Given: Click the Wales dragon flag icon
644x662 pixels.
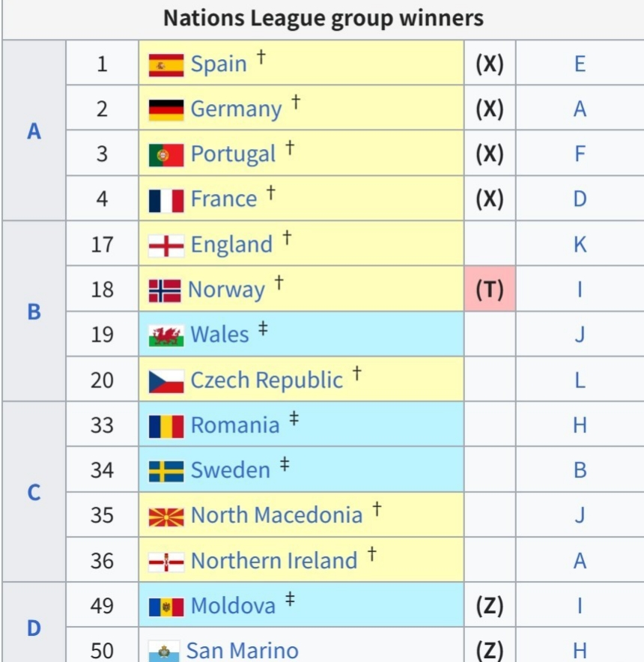Looking at the screenshot, I should coord(165,335).
